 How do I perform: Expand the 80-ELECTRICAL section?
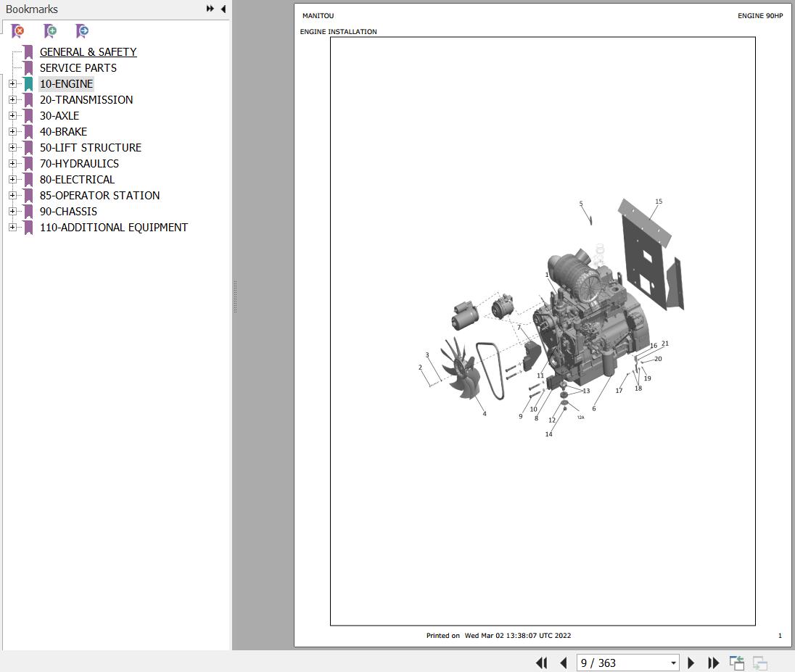click(13, 179)
